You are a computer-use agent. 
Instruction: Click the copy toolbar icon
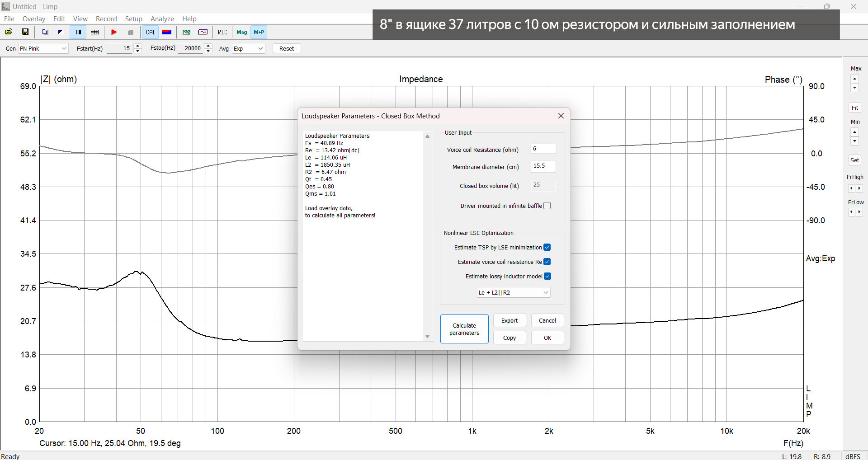45,32
